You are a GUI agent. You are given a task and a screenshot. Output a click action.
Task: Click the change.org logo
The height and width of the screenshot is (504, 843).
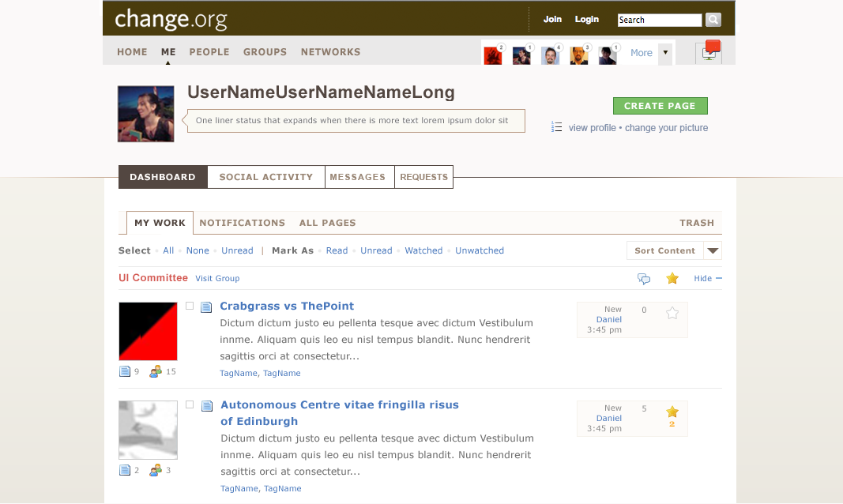[x=171, y=20]
